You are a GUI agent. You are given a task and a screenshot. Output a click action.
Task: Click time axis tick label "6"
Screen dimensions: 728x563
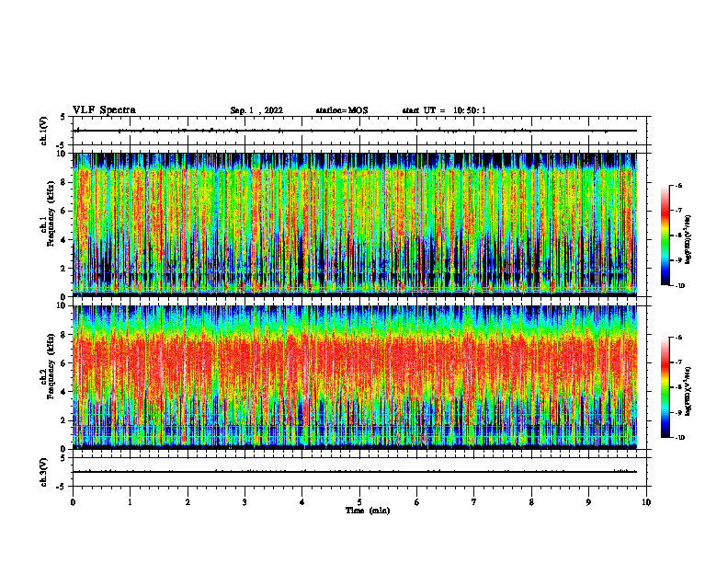pos(417,502)
